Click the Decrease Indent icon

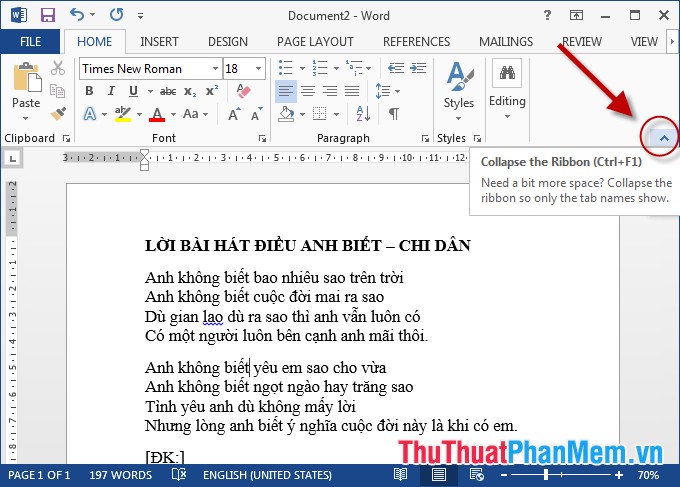pos(396,68)
